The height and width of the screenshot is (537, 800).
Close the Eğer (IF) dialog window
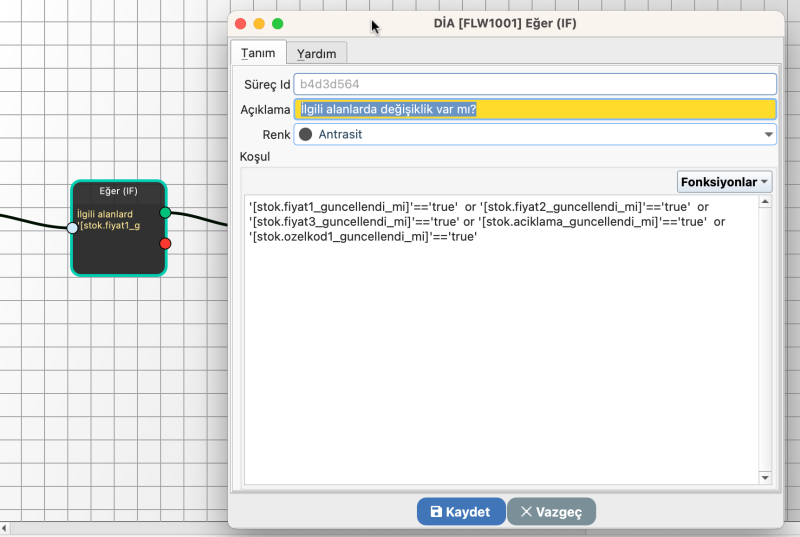point(240,23)
